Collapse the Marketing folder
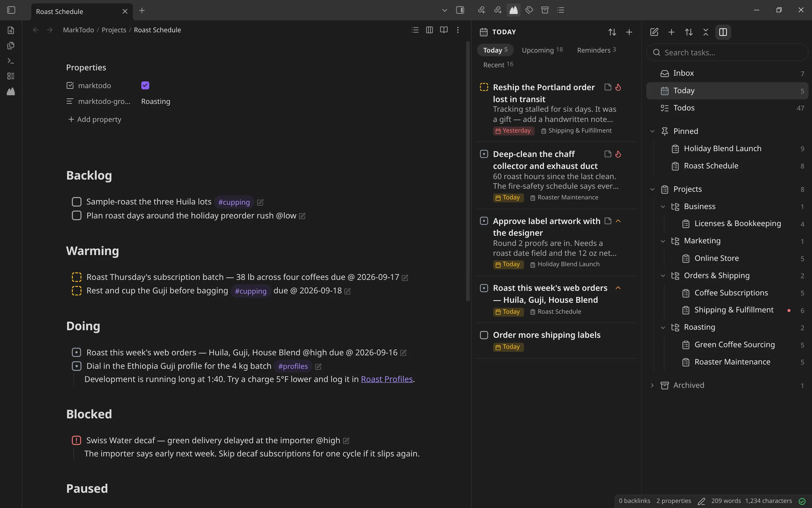This screenshot has height=508, width=812. [x=663, y=241]
